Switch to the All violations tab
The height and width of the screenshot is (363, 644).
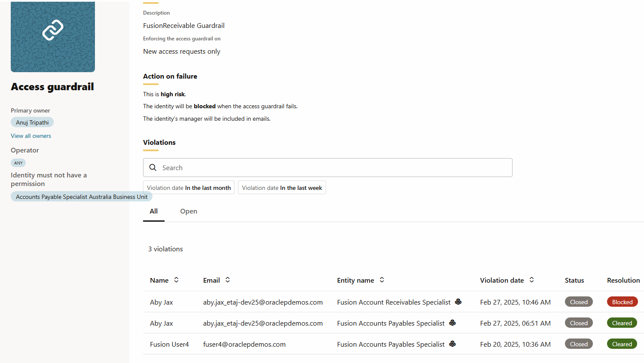154,211
